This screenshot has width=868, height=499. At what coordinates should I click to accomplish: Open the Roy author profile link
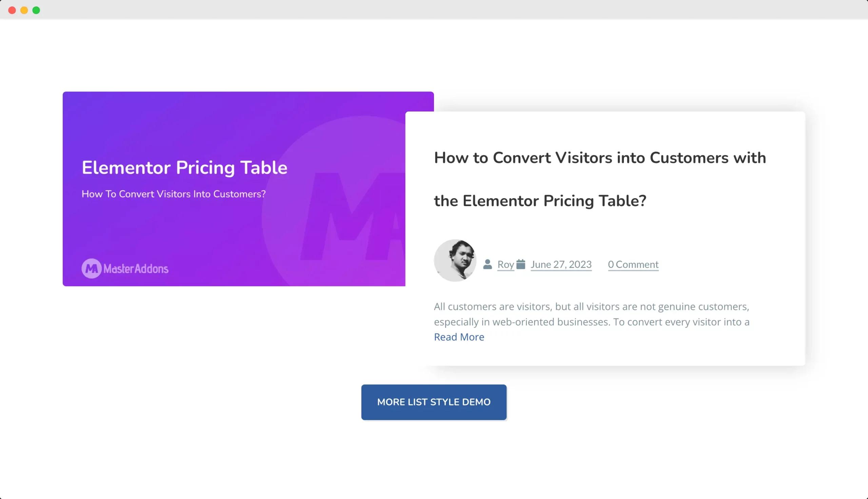point(506,264)
